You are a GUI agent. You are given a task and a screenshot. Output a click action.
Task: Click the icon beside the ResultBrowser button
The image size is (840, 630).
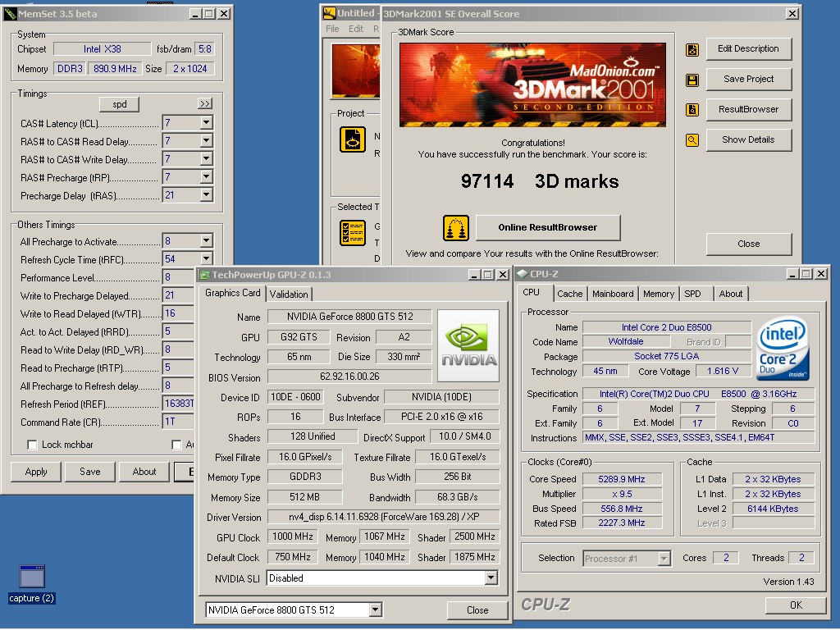[692, 110]
